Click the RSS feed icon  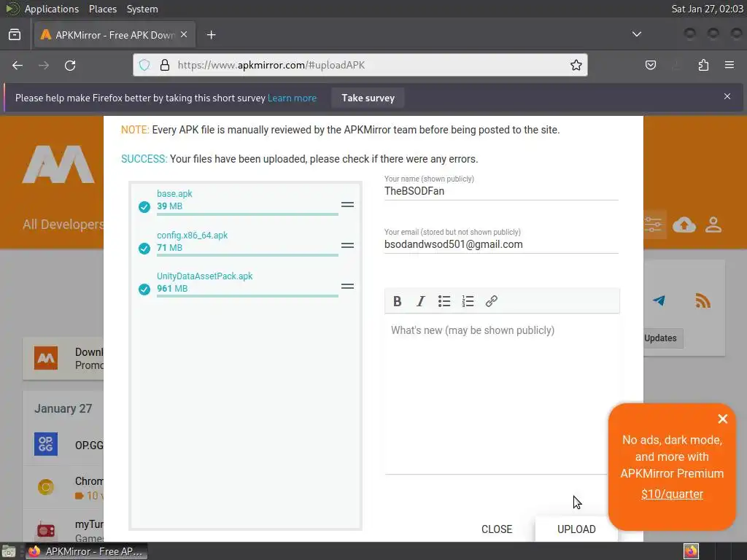(703, 300)
